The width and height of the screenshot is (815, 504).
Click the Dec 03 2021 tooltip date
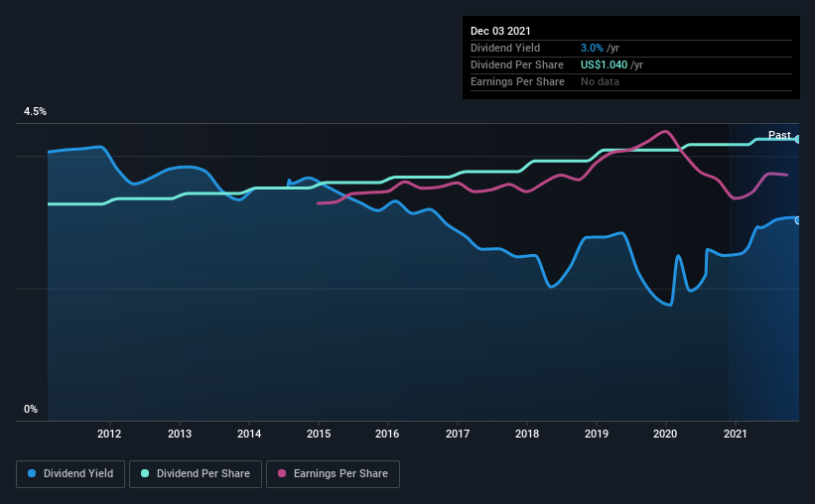(x=500, y=31)
